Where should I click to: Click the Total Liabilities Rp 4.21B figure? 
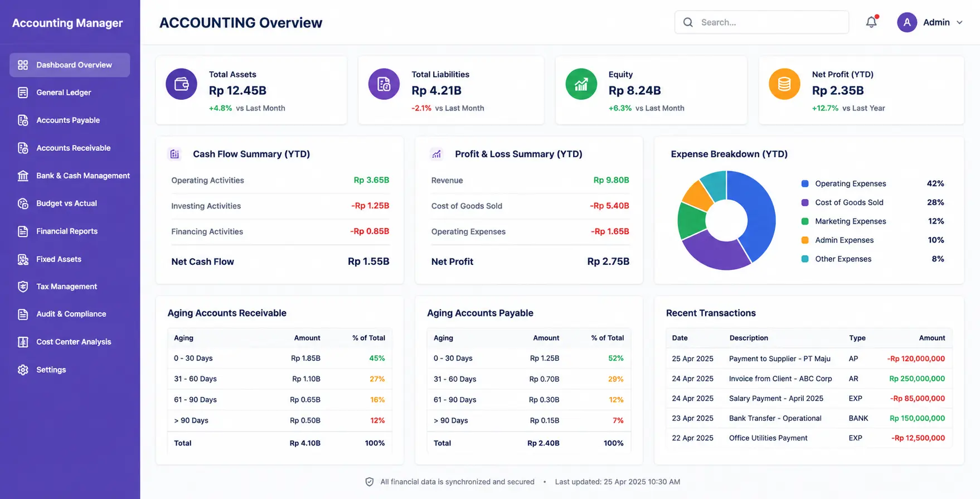point(436,90)
